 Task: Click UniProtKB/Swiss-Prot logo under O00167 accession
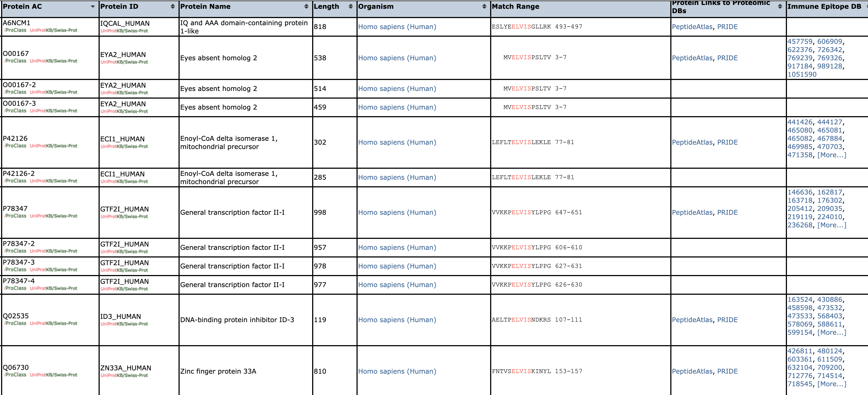pos(54,61)
